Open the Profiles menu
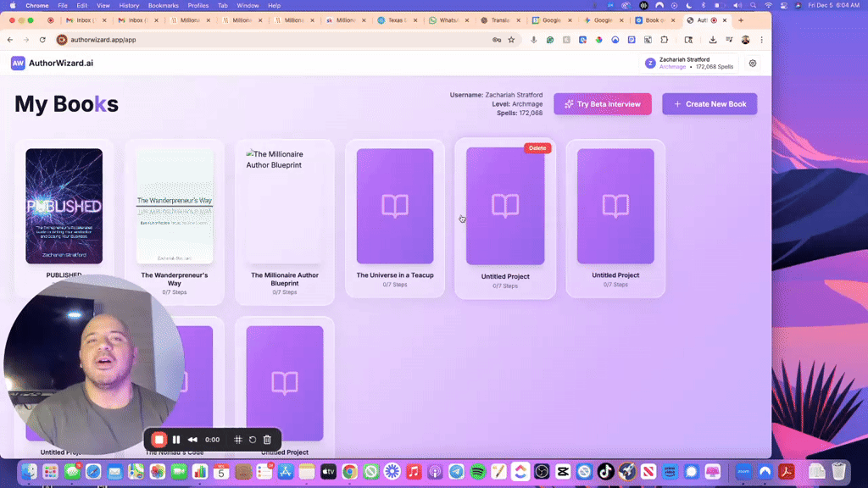 (x=198, y=6)
